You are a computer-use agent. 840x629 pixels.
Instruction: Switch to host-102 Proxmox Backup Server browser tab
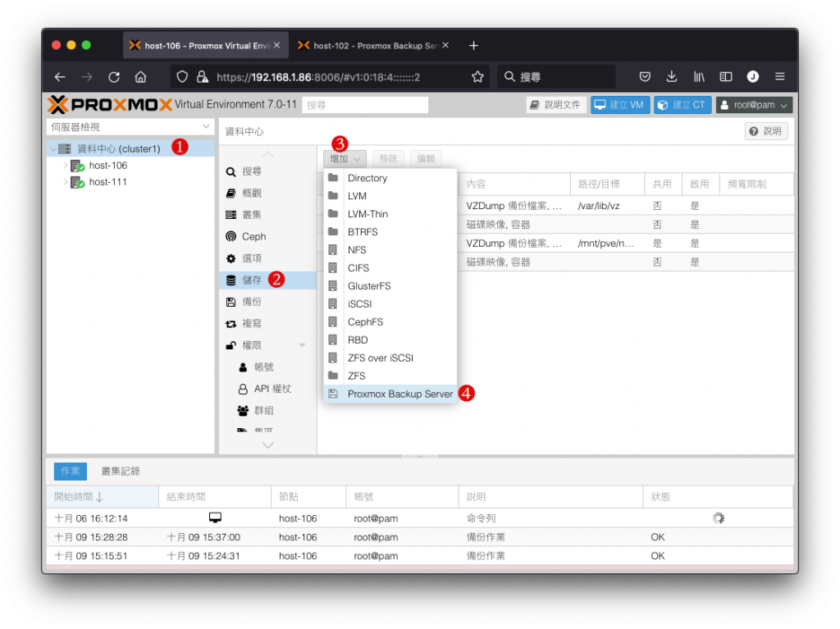click(x=373, y=46)
